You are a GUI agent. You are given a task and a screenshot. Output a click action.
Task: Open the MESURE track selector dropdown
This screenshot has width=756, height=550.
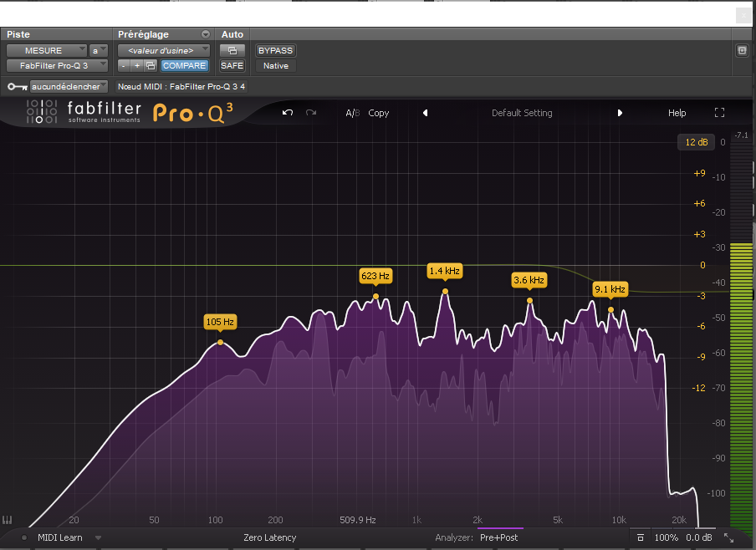46,51
